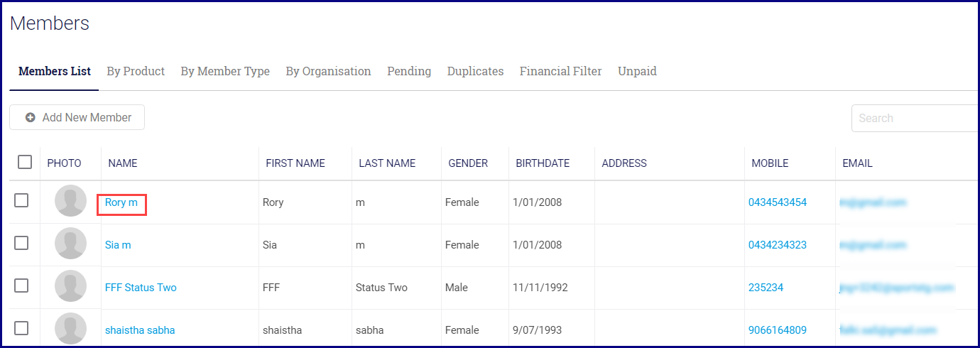Image resolution: width=980 pixels, height=348 pixels.
Task: Click shaistha sabha's avatar thumbnail
Action: (x=70, y=328)
